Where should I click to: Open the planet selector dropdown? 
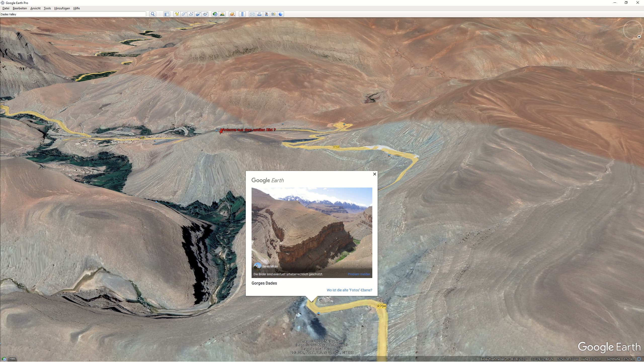[232, 14]
